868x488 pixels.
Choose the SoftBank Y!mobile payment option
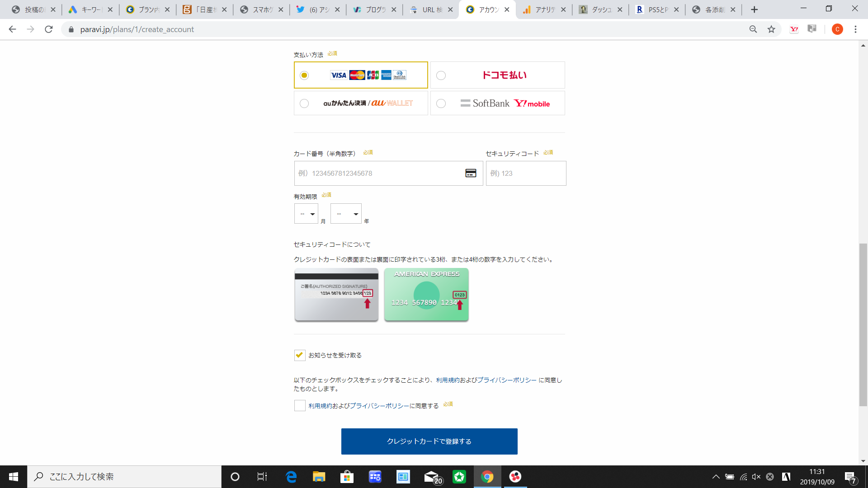(497, 103)
